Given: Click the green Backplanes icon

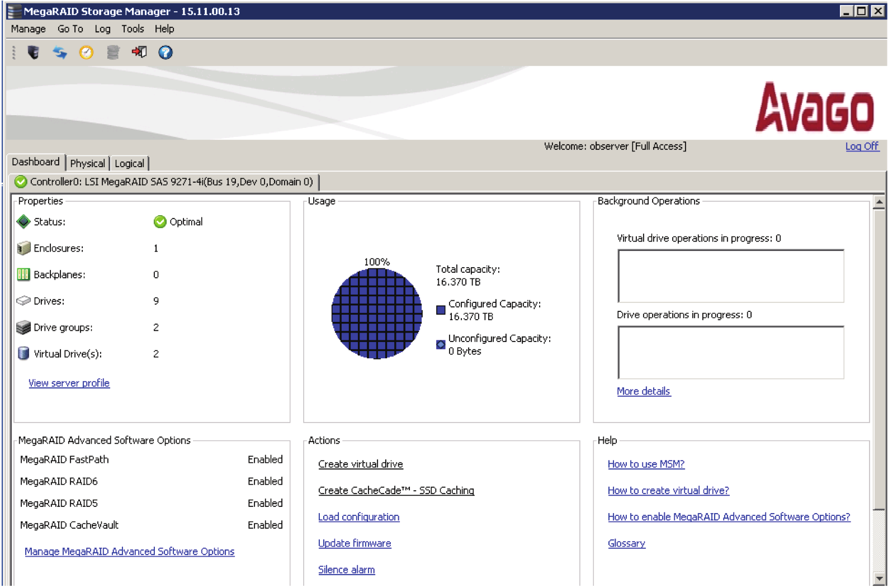Looking at the screenshot, I should coord(23,274).
